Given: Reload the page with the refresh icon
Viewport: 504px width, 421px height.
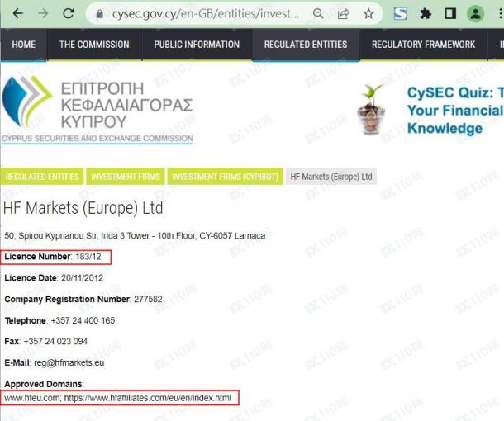Looking at the screenshot, I should tap(68, 13).
